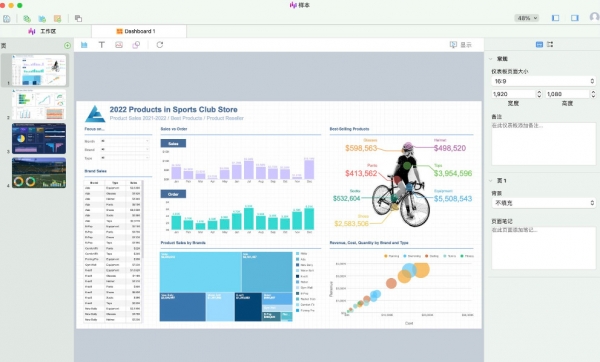
Task: Insert a chart with the blue chart icon
Action: pyautogui.click(x=84, y=45)
